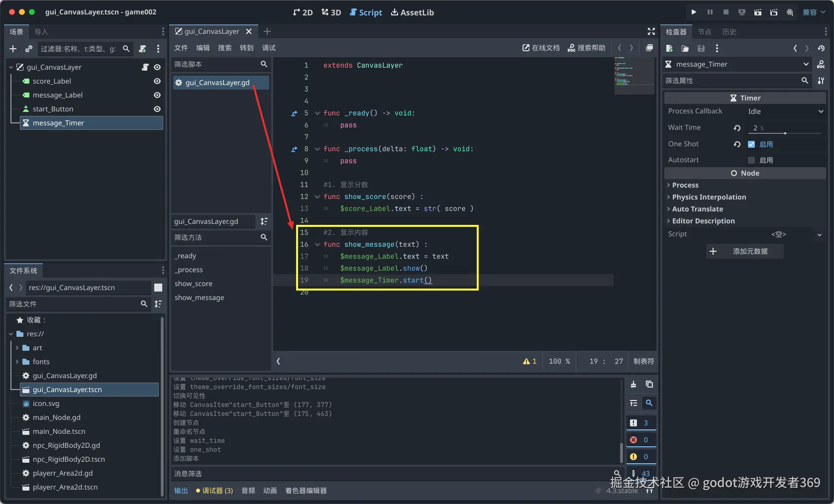Expand the Physics Interpolation section
834x504 pixels.
pyautogui.click(x=709, y=197)
